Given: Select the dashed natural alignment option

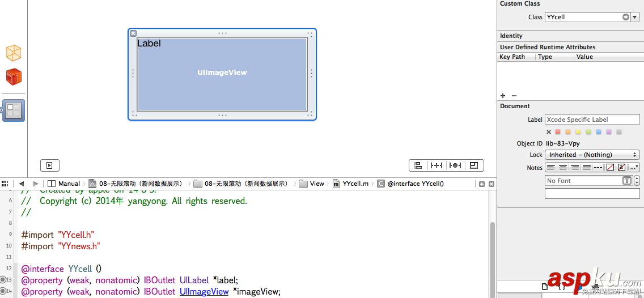Looking at the screenshot, I should click(x=598, y=167).
